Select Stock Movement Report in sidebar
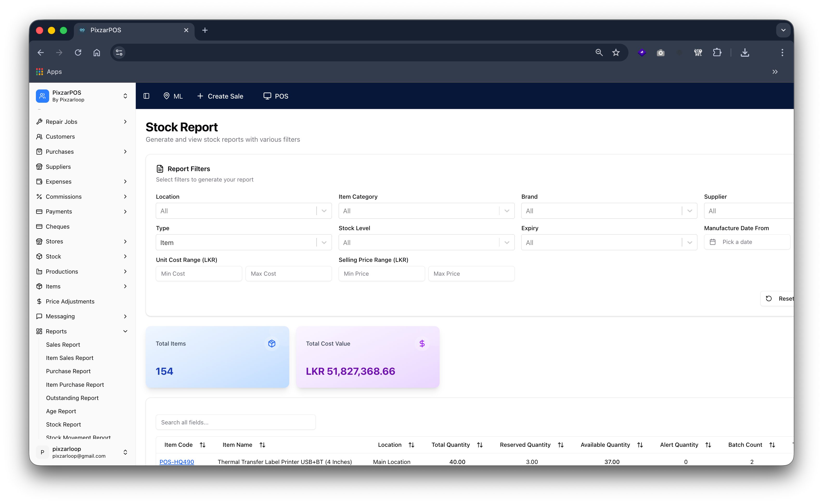Screen dimensions: 823x504 [x=78, y=437]
